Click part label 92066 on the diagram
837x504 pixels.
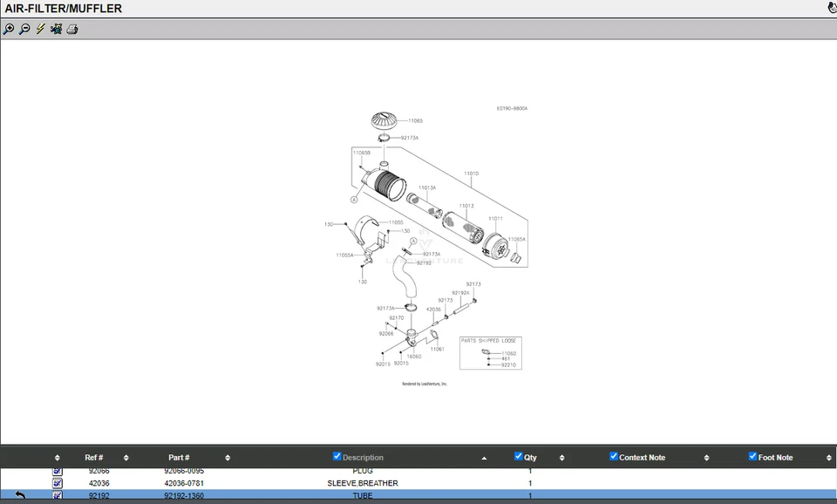pyautogui.click(x=386, y=334)
